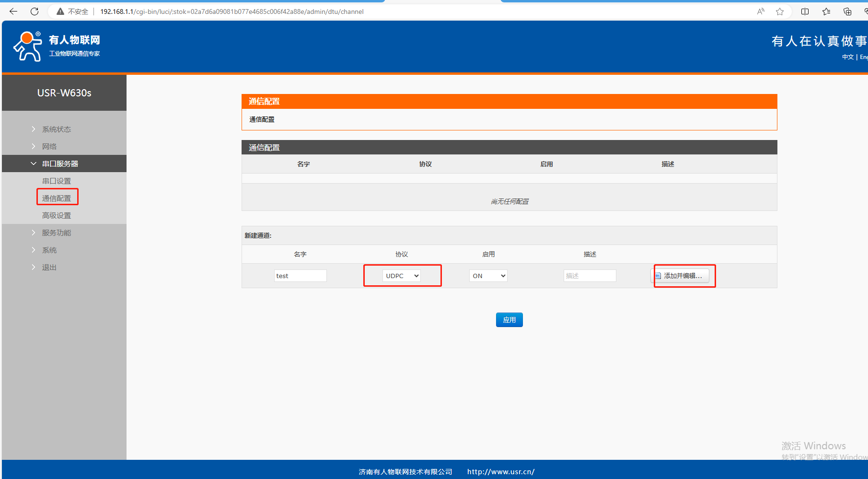Viewport: 868px width, 479px height.
Task: Click the favorites star icon in address bar
Action: pos(780,12)
